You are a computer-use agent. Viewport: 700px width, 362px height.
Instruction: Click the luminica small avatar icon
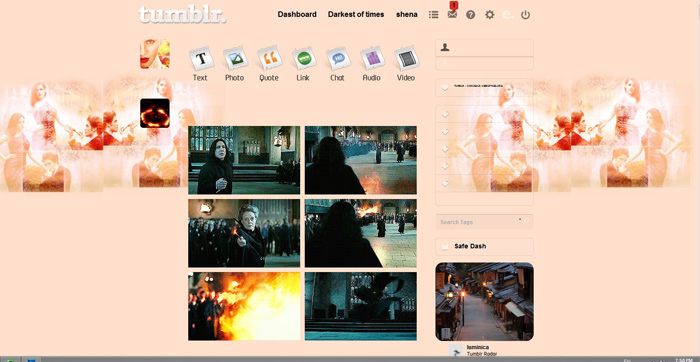(x=455, y=350)
